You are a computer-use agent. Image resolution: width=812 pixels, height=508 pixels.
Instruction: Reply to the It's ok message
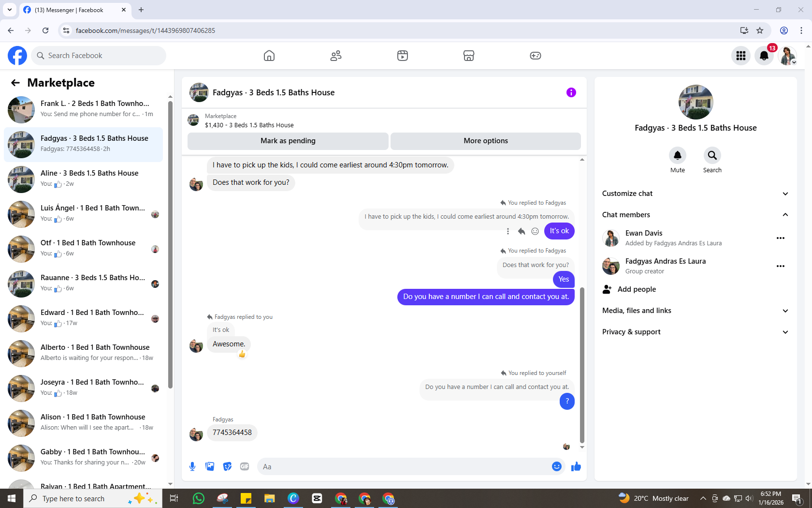[x=522, y=231]
